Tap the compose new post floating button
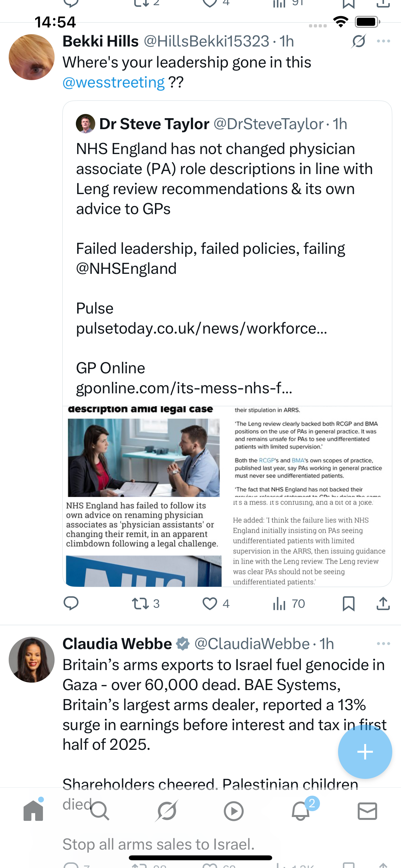This screenshot has width=401, height=868. click(365, 752)
